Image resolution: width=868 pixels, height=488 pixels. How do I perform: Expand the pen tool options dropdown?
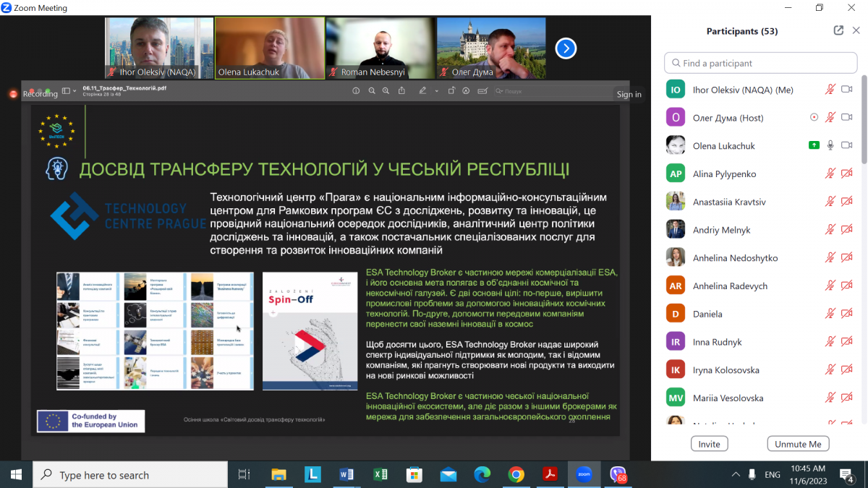tap(436, 91)
